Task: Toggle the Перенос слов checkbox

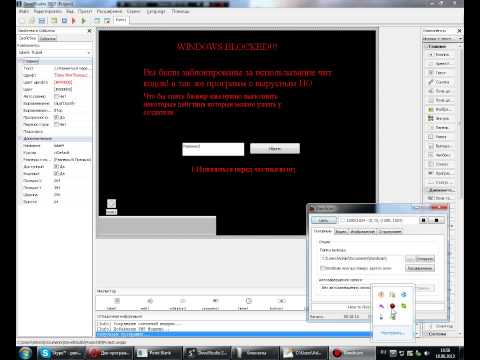Action: click(57, 124)
